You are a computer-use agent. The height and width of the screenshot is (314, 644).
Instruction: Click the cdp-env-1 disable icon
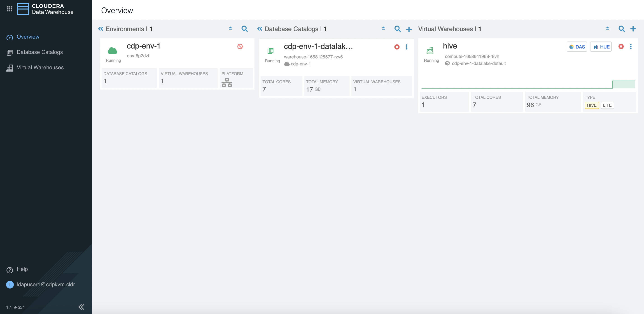pyautogui.click(x=240, y=46)
